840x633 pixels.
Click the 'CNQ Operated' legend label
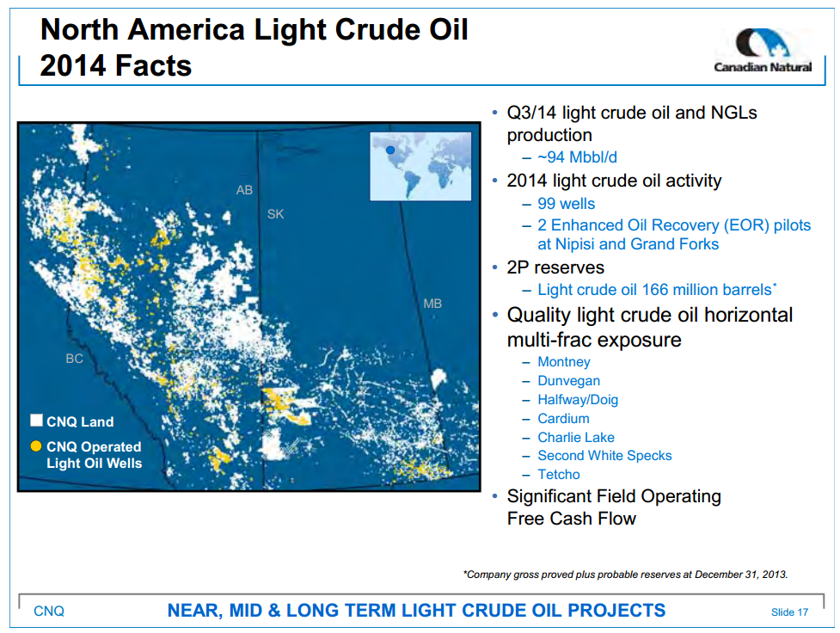(94, 446)
